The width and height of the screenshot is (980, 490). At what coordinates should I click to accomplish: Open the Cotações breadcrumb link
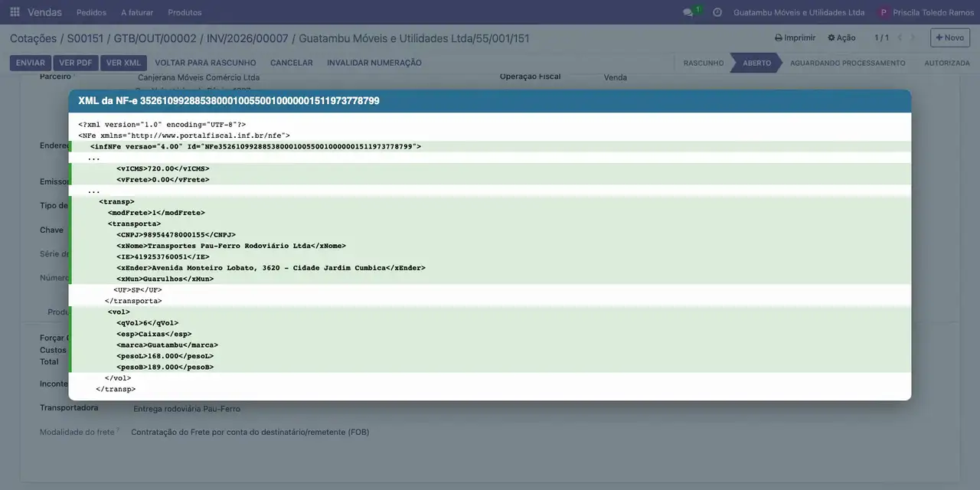[33, 38]
